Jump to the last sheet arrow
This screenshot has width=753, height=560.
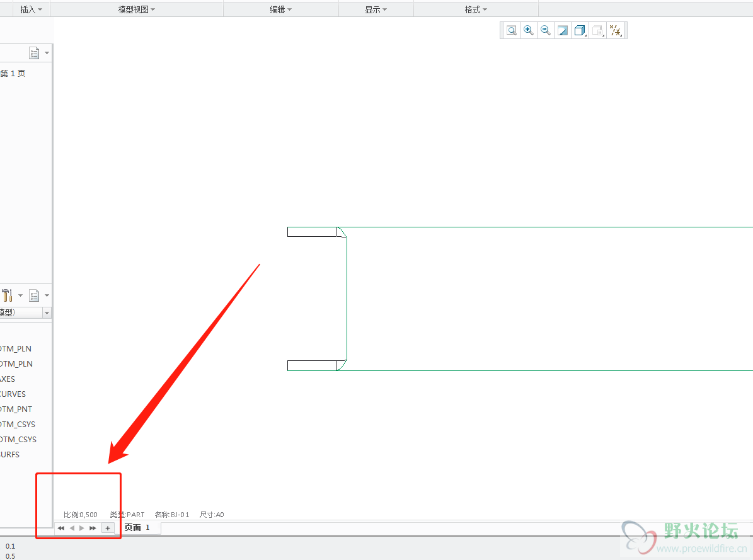coord(93,528)
